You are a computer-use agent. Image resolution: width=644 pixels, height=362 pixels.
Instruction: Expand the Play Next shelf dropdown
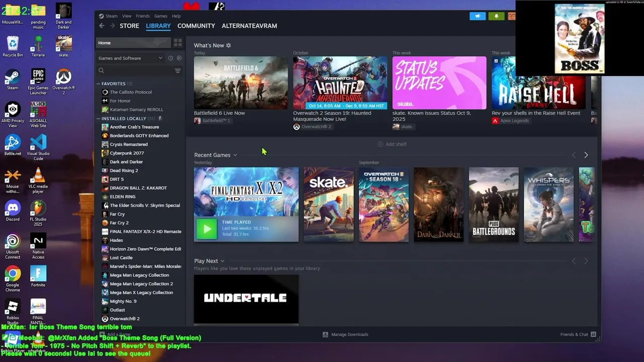click(x=222, y=261)
